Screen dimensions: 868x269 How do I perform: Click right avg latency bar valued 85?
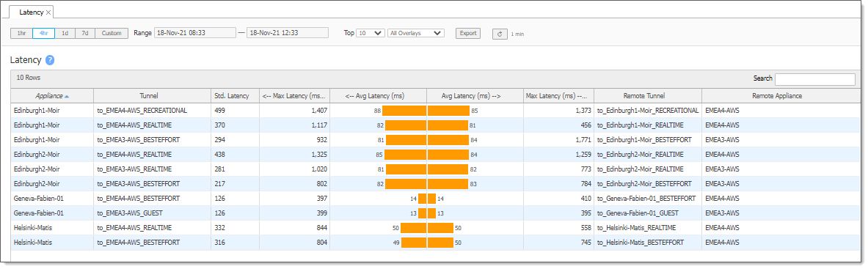tap(448, 111)
